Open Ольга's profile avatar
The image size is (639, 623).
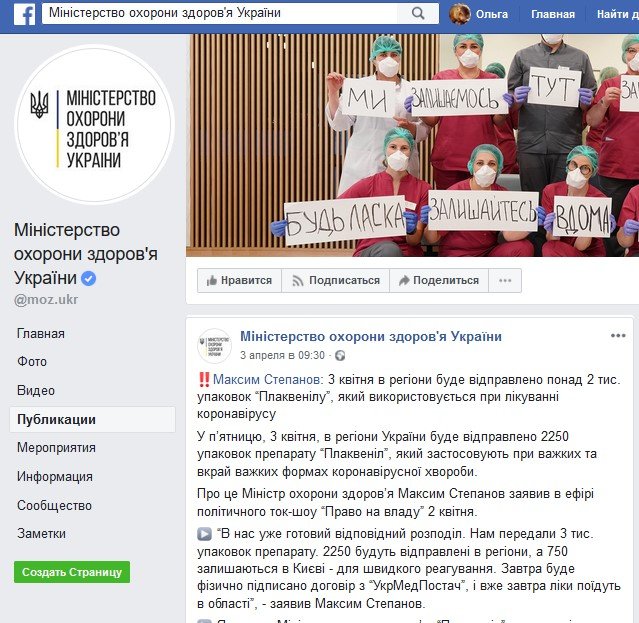pyautogui.click(x=460, y=14)
